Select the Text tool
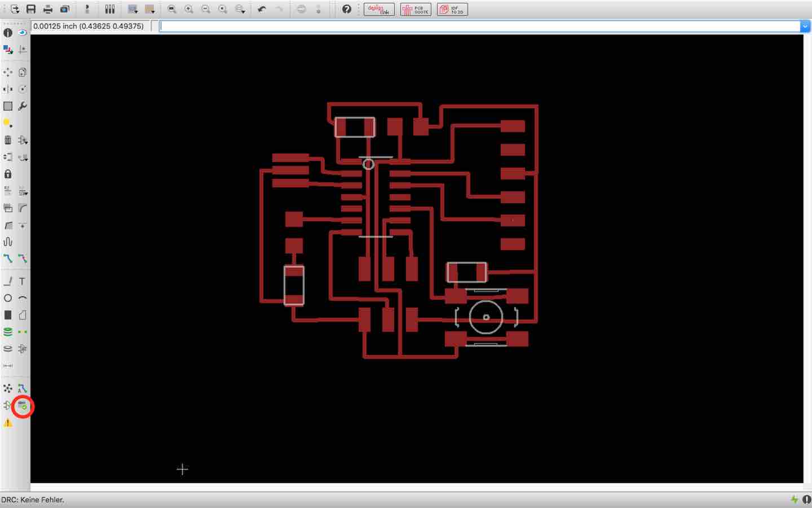 coord(23,281)
